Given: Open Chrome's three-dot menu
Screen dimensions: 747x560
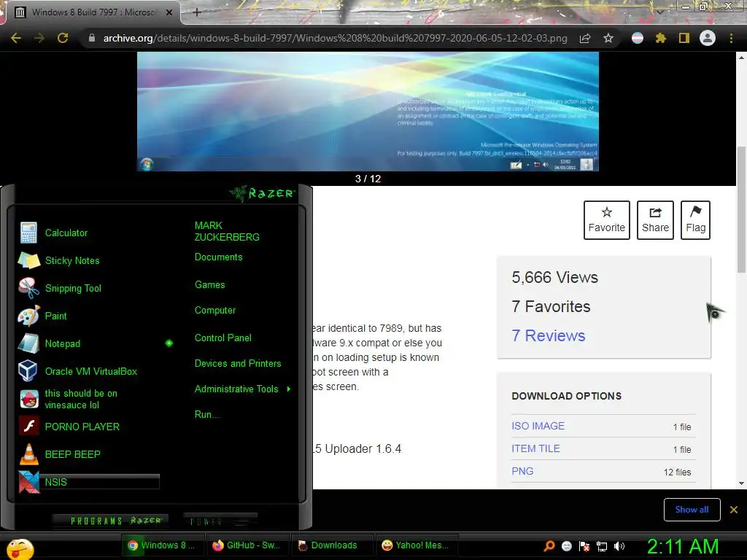Looking at the screenshot, I should coord(731,38).
